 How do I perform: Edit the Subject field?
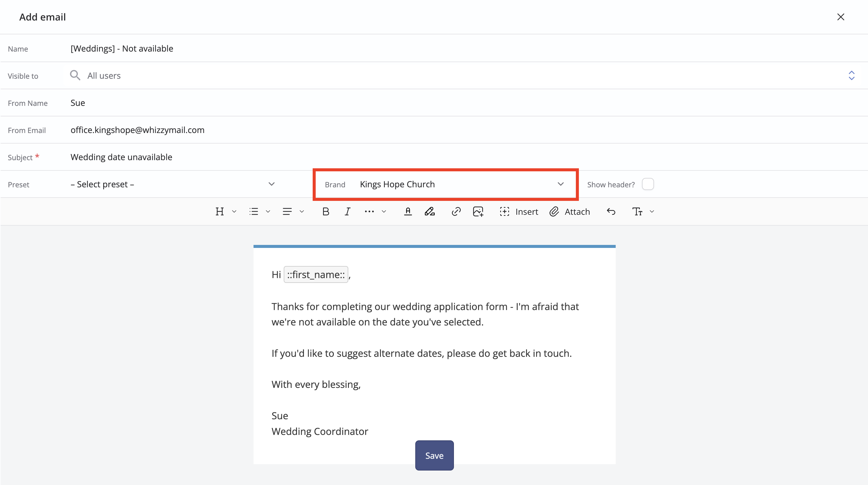(465, 157)
